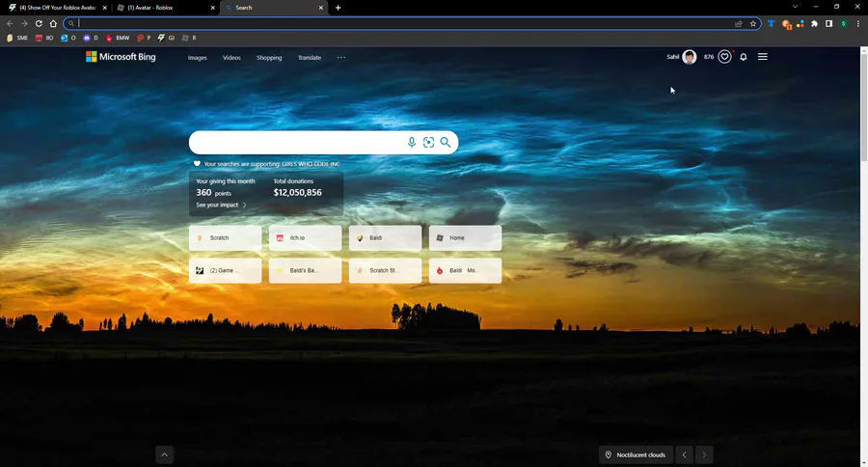868x467 pixels.
Task: Click the magnifier search button in Bing box
Action: pos(445,143)
